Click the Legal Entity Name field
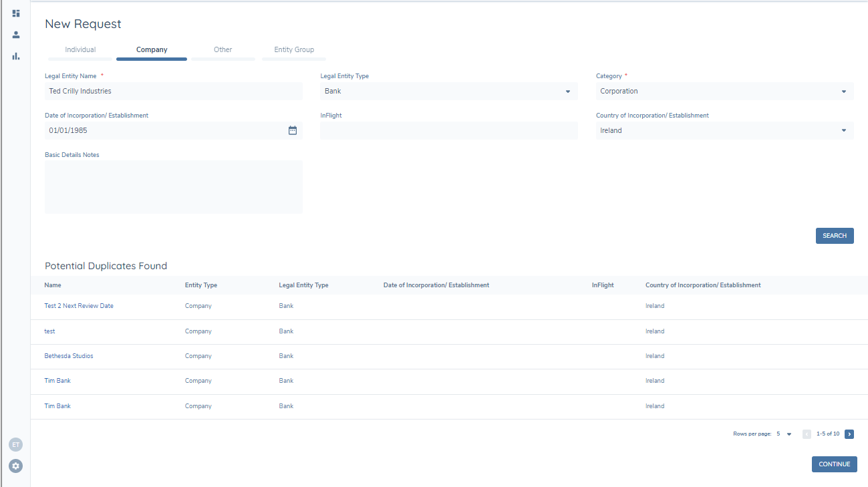This screenshot has height=487, width=868. (x=174, y=91)
